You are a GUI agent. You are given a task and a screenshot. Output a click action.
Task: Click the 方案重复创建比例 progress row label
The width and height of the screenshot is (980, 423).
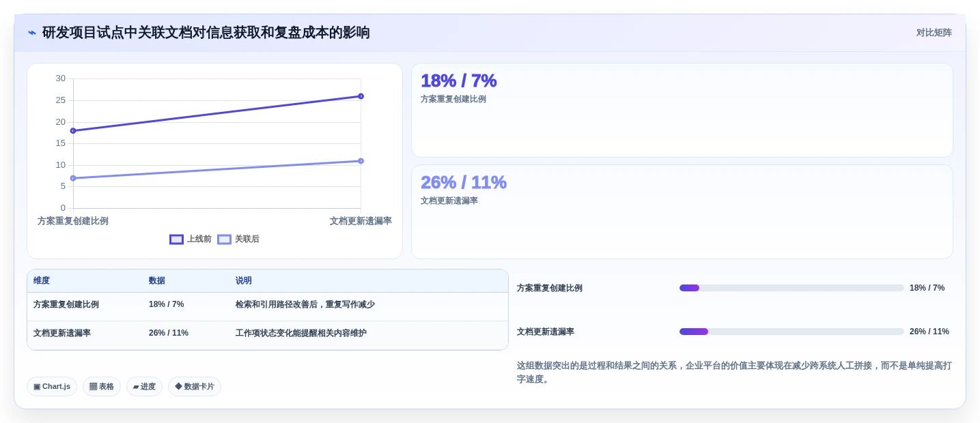tap(550, 288)
